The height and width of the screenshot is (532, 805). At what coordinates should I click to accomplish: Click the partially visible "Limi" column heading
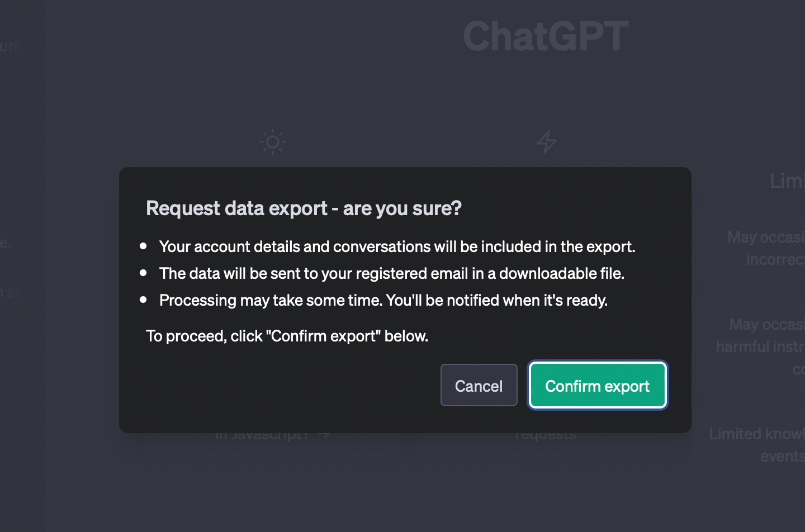click(x=787, y=180)
